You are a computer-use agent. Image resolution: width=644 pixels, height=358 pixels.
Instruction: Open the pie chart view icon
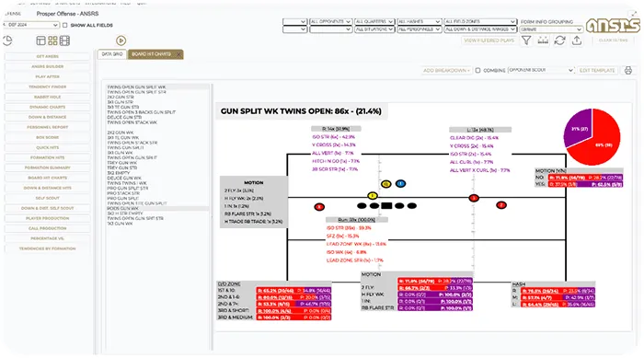(x=7, y=40)
